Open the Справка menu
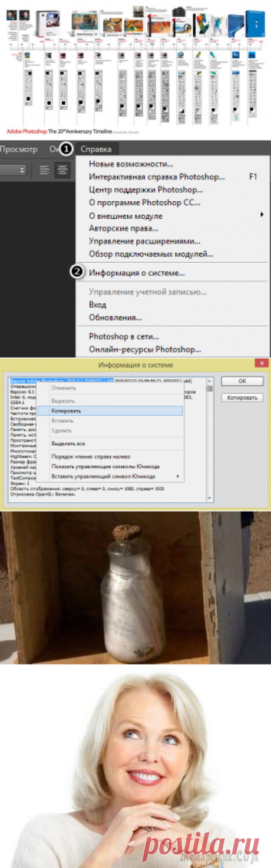271x868 pixels. point(97,149)
